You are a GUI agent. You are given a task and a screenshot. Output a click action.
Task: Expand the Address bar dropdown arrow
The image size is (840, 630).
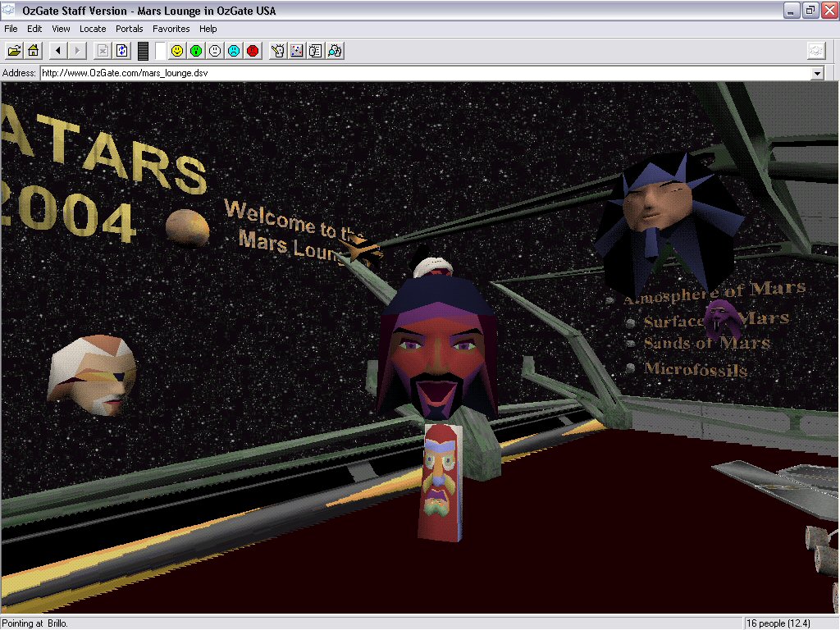point(816,74)
